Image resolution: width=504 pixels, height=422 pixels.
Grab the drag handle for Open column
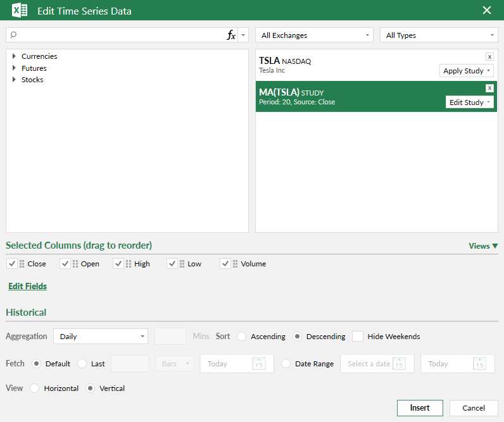[75, 264]
